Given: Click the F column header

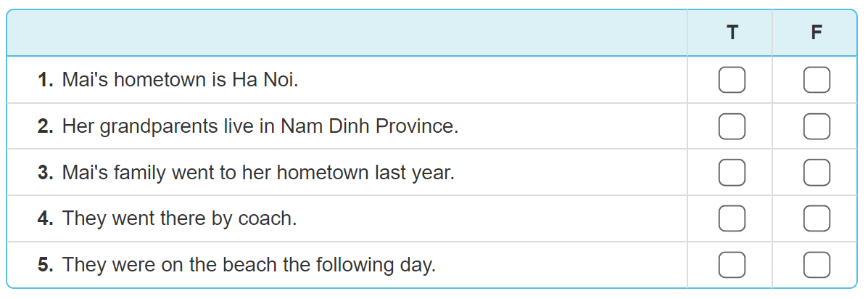Looking at the screenshot, I should tap(817, 33).
